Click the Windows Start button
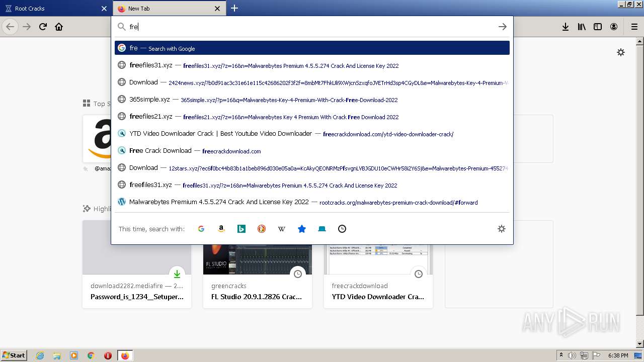 pos(14,355)
